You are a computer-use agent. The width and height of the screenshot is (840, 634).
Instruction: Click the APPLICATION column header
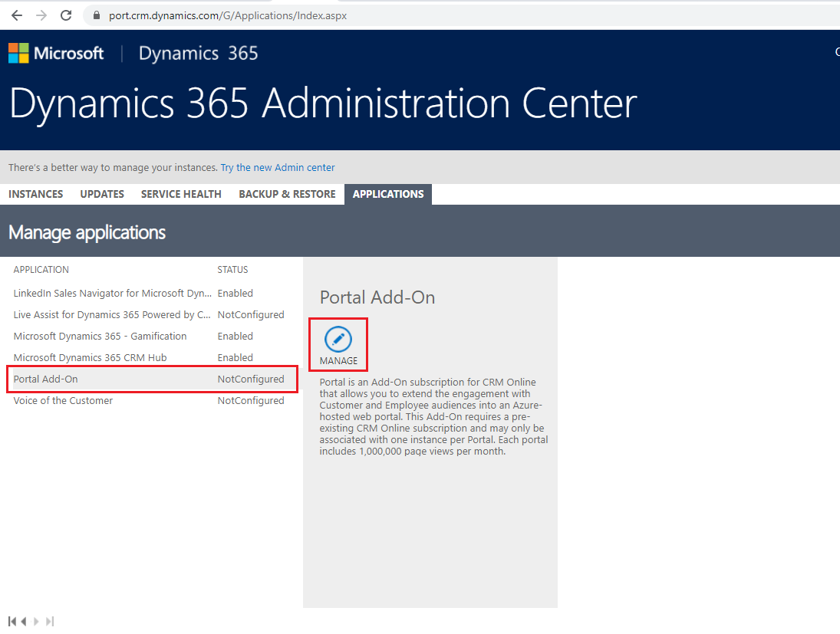(41, 269)
